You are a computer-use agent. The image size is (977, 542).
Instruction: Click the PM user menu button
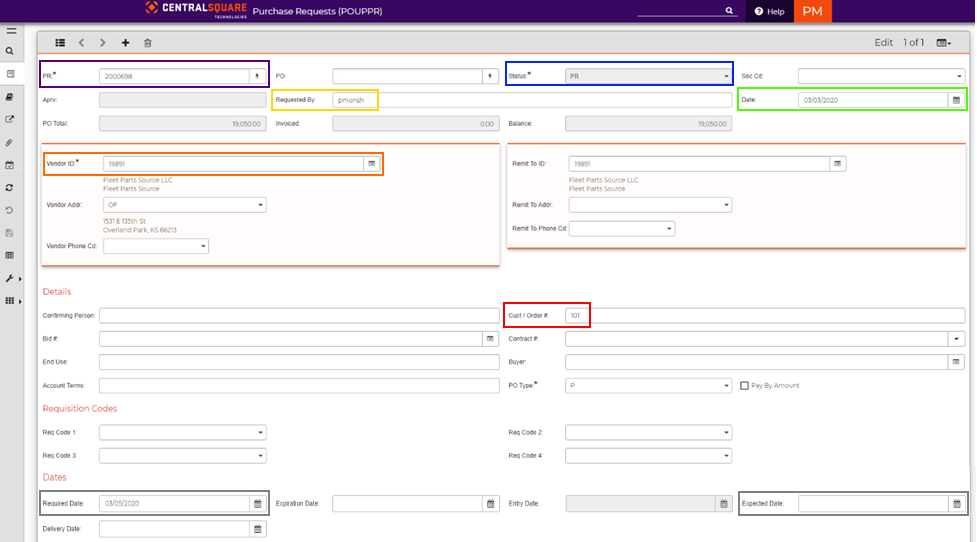coord(813,11)
